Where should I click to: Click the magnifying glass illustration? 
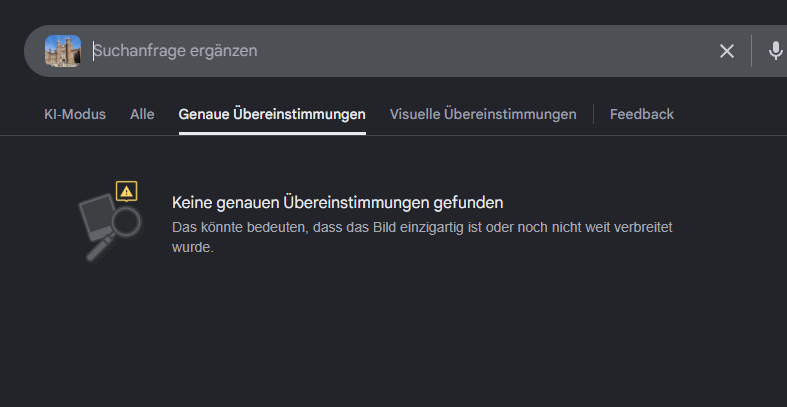pos(116,232)
